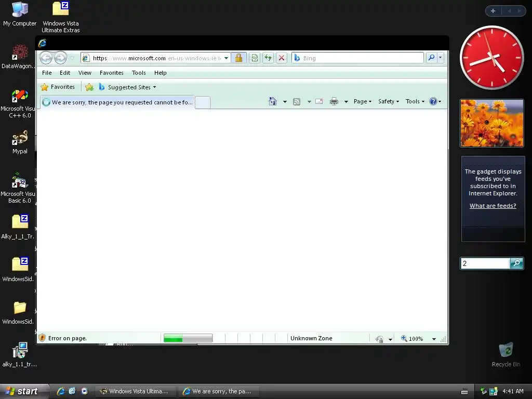
Task: Launch Internet Explorer from Quick Launch
Action: [x=61, y=391]
